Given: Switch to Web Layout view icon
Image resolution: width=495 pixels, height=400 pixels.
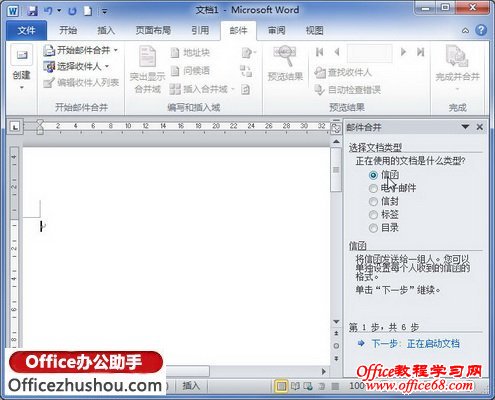Looking at the screenshot, I should (x=308, y=386).
